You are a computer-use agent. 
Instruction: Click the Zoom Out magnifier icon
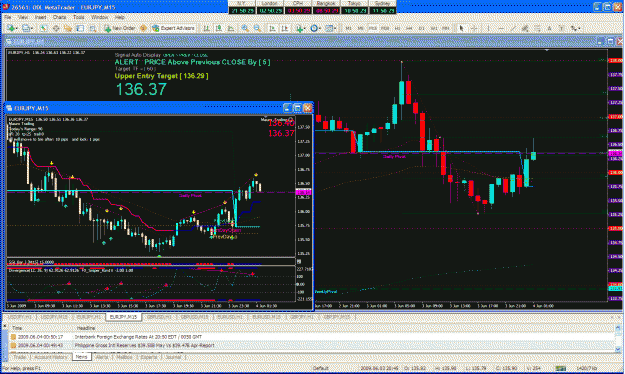tap(257, 28)
